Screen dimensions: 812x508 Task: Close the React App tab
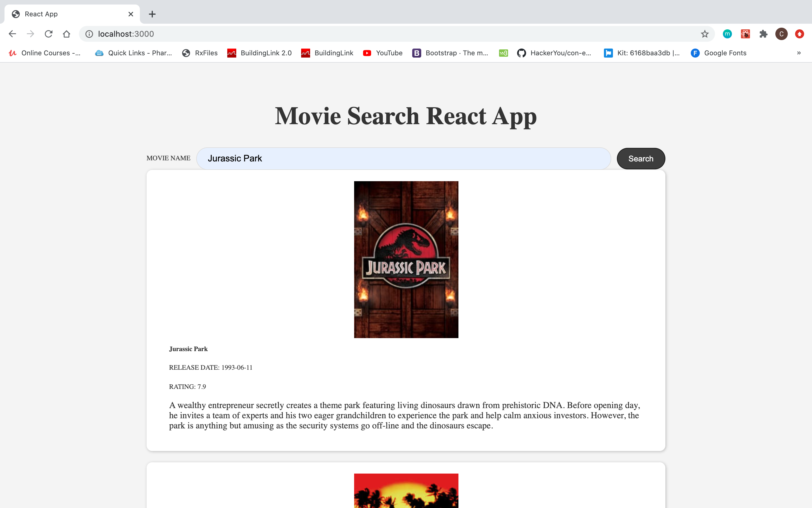click(131, 14)
